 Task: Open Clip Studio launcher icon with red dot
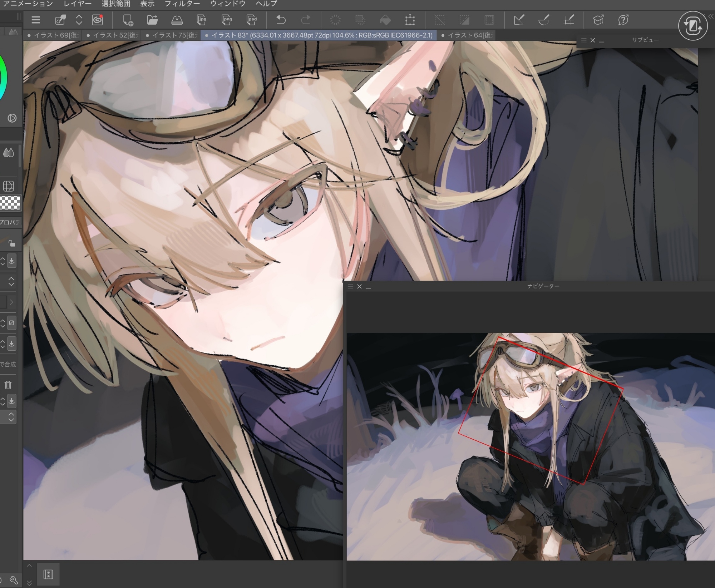(97, 20)
